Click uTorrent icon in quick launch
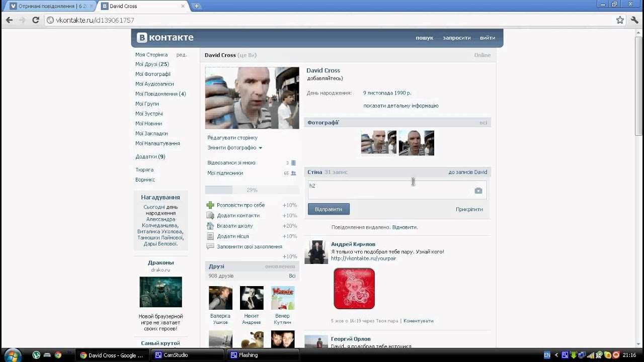 [36, 355]
